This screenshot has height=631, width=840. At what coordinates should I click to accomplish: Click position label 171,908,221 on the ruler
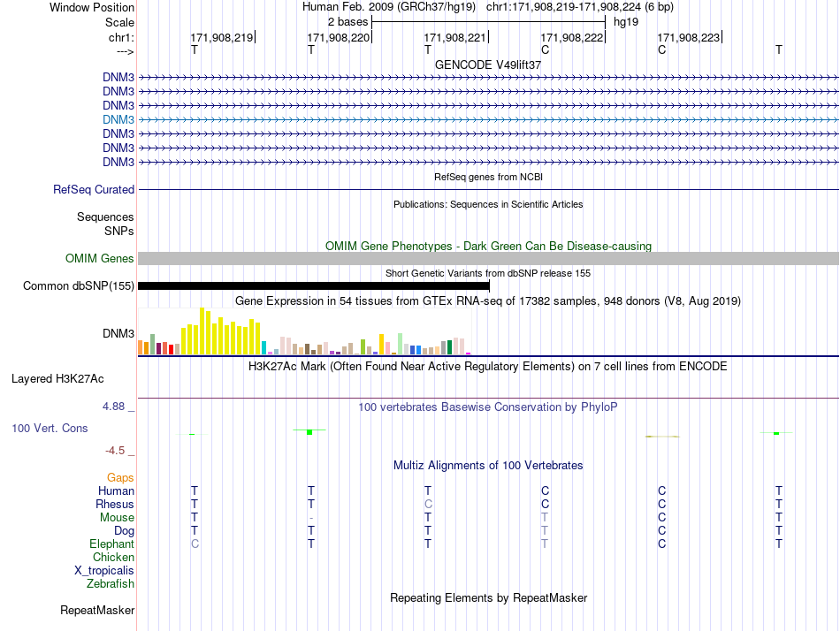(x=454, y=37)
